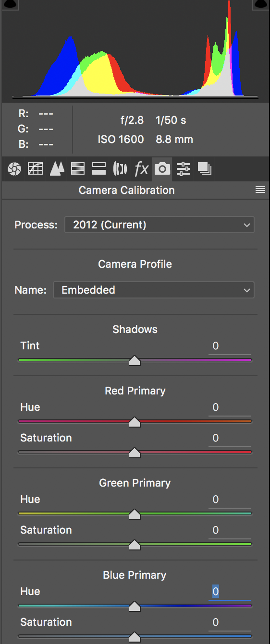270x644 pixels.
Task: Open the Camera Calibration panel flyout menu
Action: (x=260, y=190)
